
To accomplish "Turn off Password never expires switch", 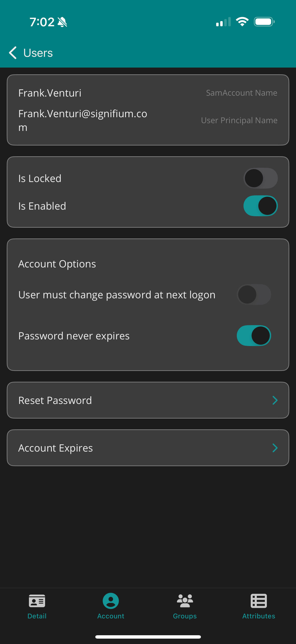I will pyautogui.click(x=254, y=335).
